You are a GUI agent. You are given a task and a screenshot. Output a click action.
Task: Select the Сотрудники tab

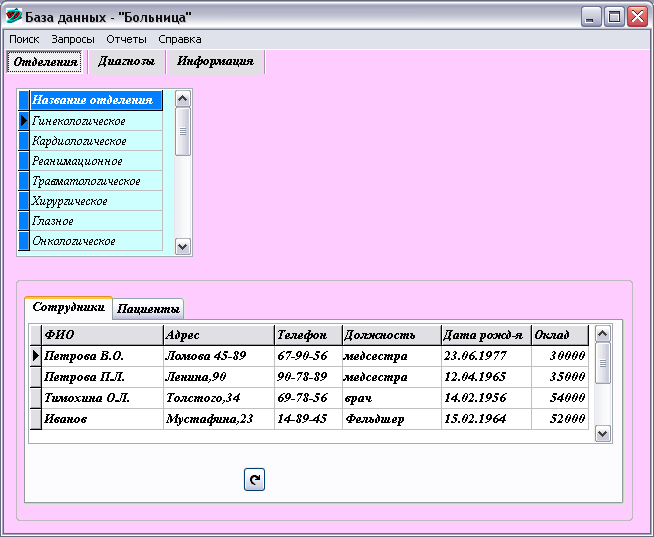68,308
